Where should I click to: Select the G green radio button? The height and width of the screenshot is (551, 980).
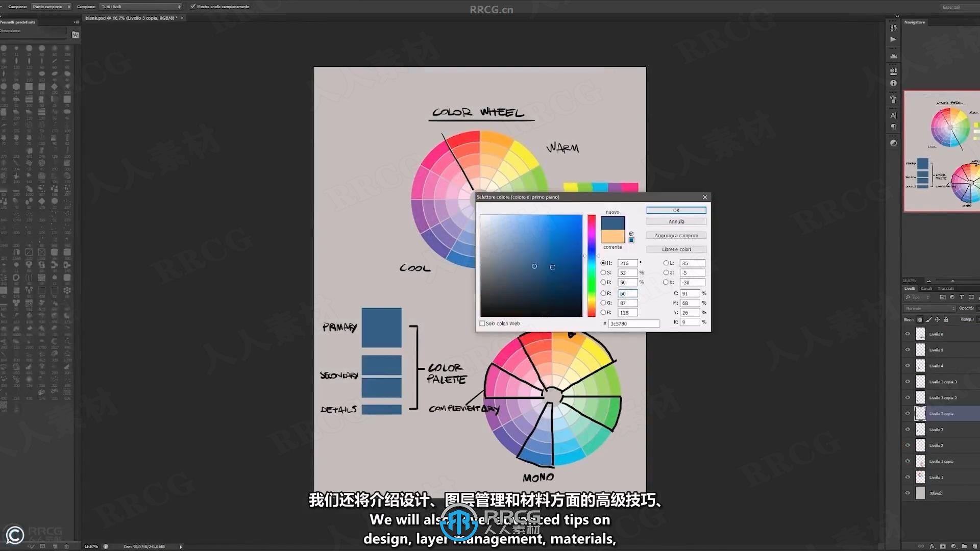(603, 303)
